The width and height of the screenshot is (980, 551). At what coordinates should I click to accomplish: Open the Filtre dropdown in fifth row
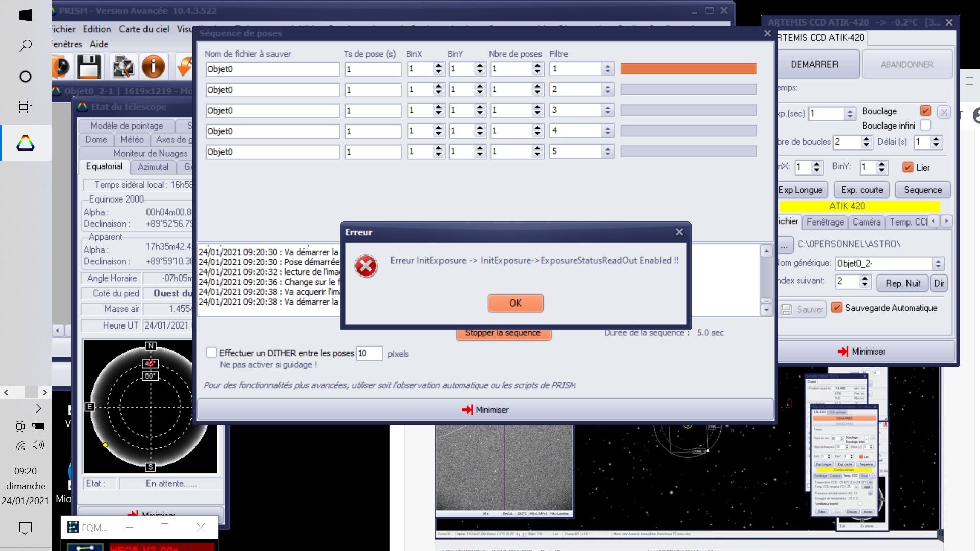coord(607,152)
